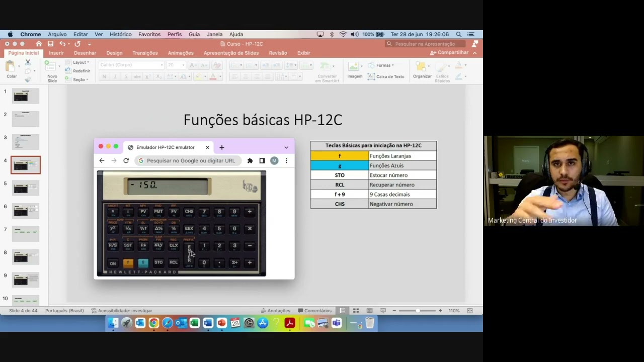The height and width of the screenshot is (362, 644).
Task: Open the Arquivo menu
Action: [x=57, y=34]
